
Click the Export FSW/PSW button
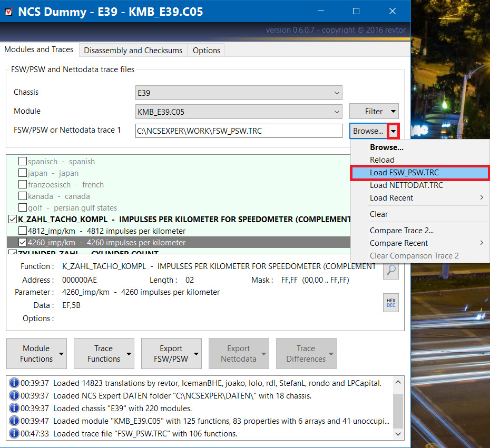click(x=171, y=354)
